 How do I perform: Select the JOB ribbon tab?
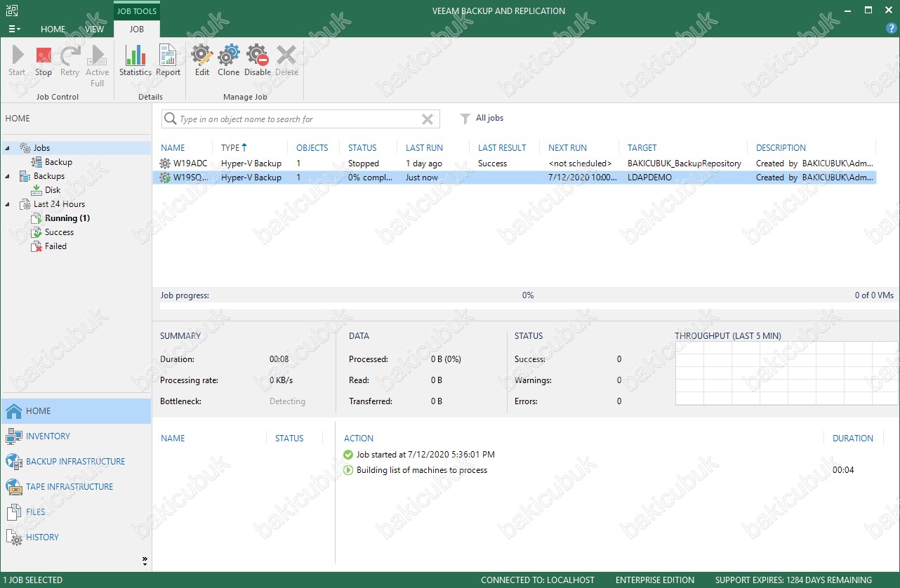click(x=137, y=29)
